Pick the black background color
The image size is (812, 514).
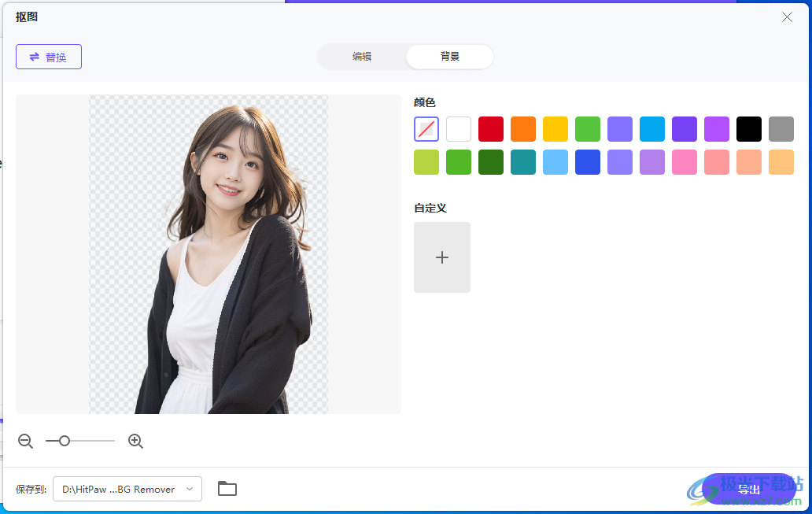click(748, 128)
